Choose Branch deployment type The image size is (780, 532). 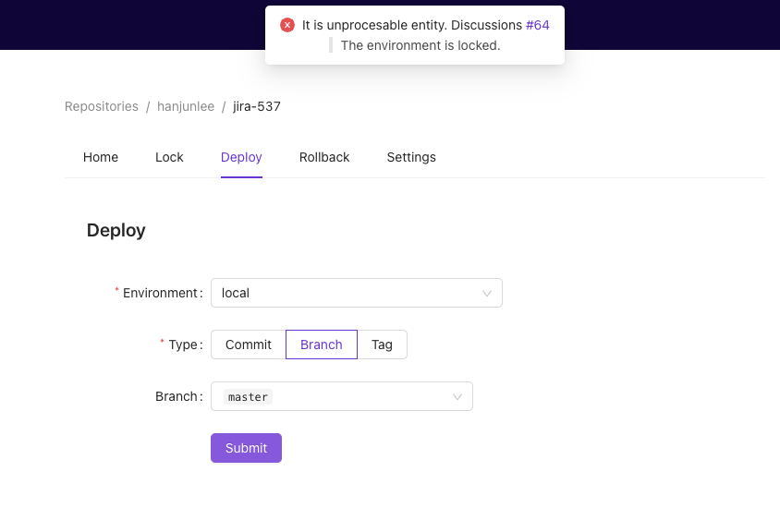pos(322,345)
